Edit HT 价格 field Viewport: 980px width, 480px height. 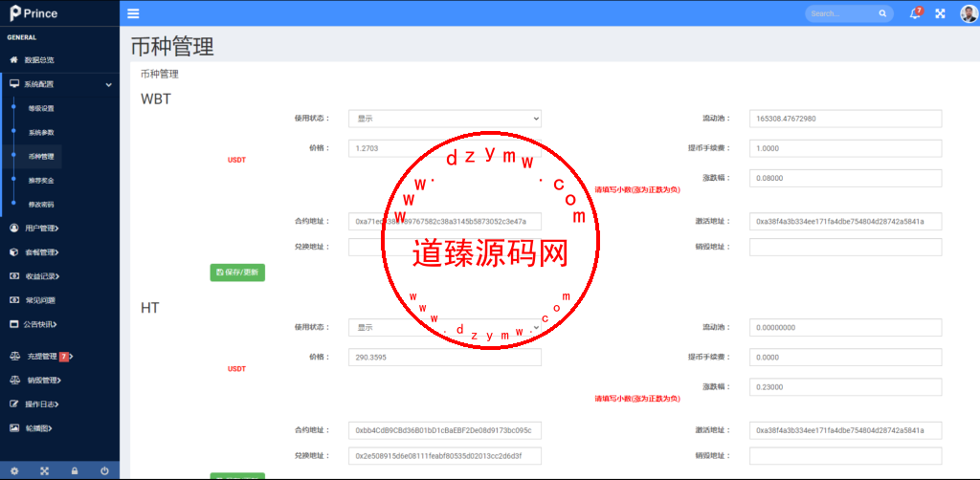(445, 357)
